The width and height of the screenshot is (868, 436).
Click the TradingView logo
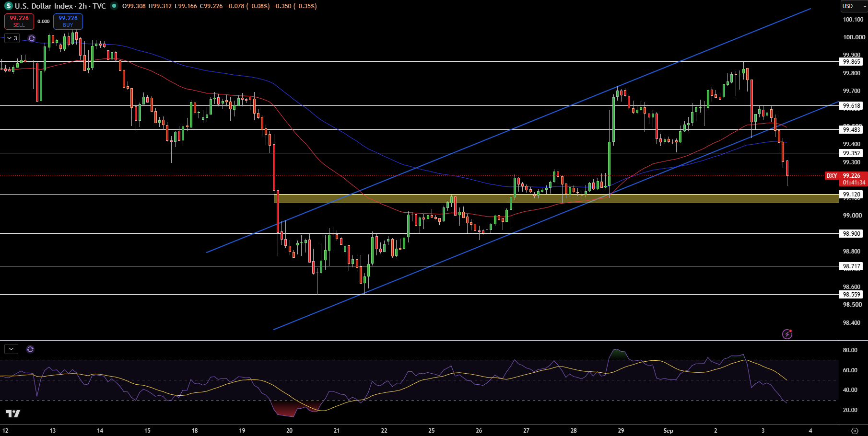coord(13,413)
